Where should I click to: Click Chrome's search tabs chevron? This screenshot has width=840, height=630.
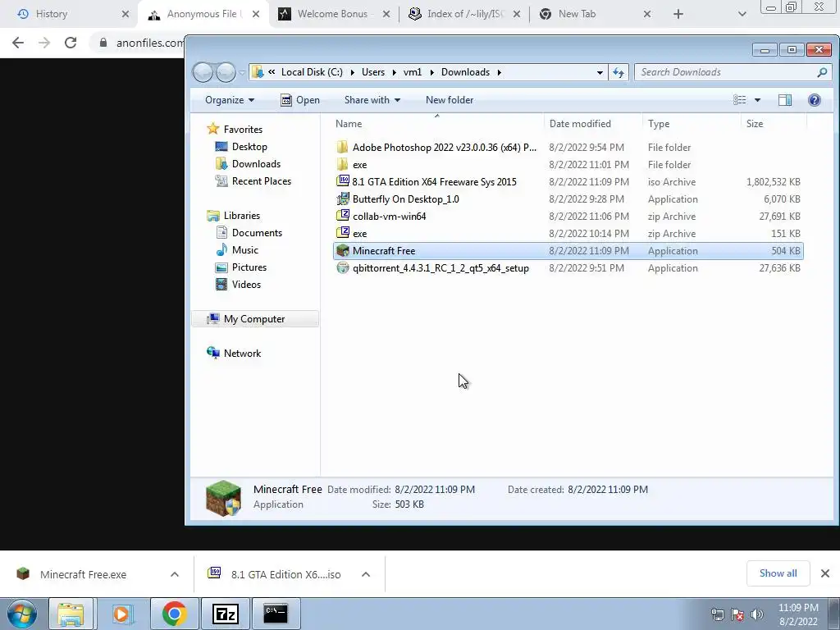point(742,15)
